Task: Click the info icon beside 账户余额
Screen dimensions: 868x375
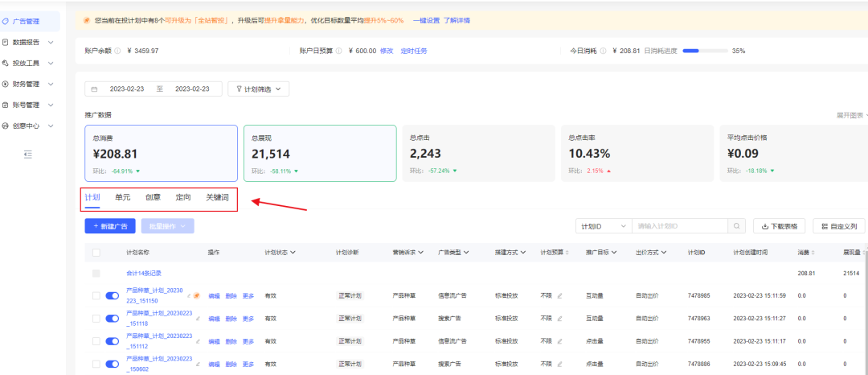Action: [x=117, y=51]
